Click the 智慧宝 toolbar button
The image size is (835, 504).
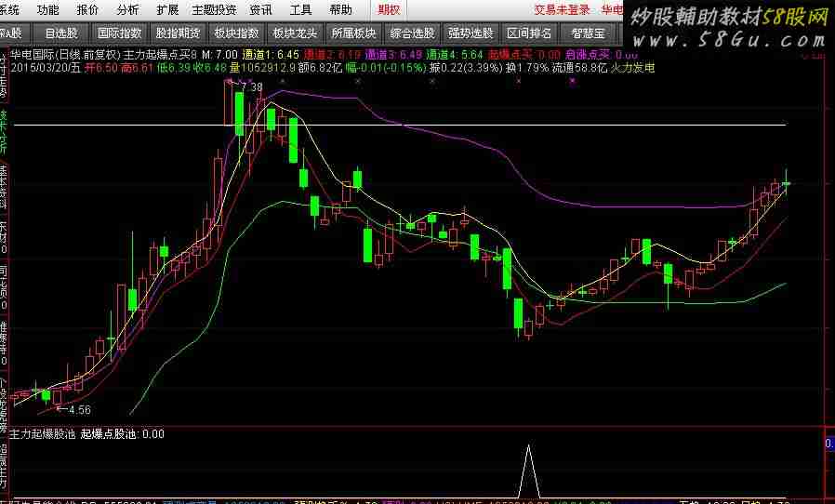[588, 33]
